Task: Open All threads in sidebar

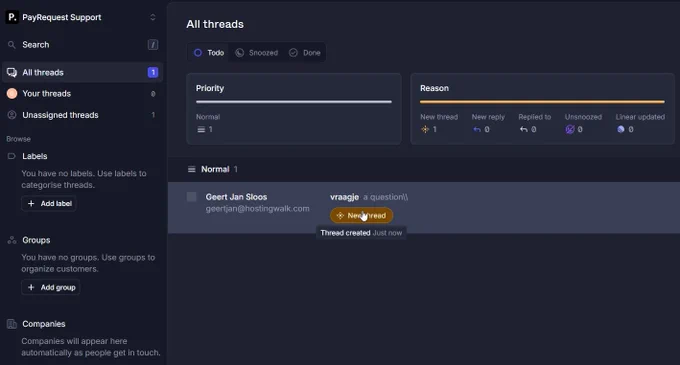Action: click(x=82, y=72)
